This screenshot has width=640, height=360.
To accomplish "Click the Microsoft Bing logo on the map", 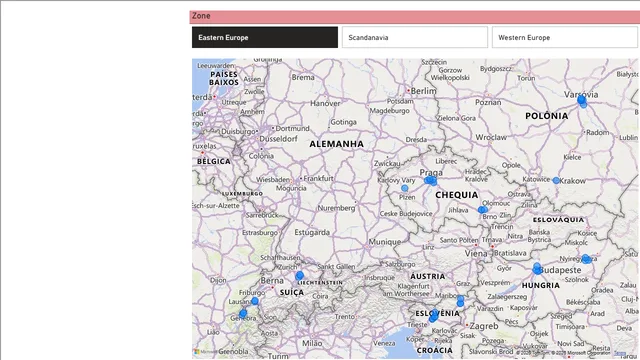I will (205, 352).
